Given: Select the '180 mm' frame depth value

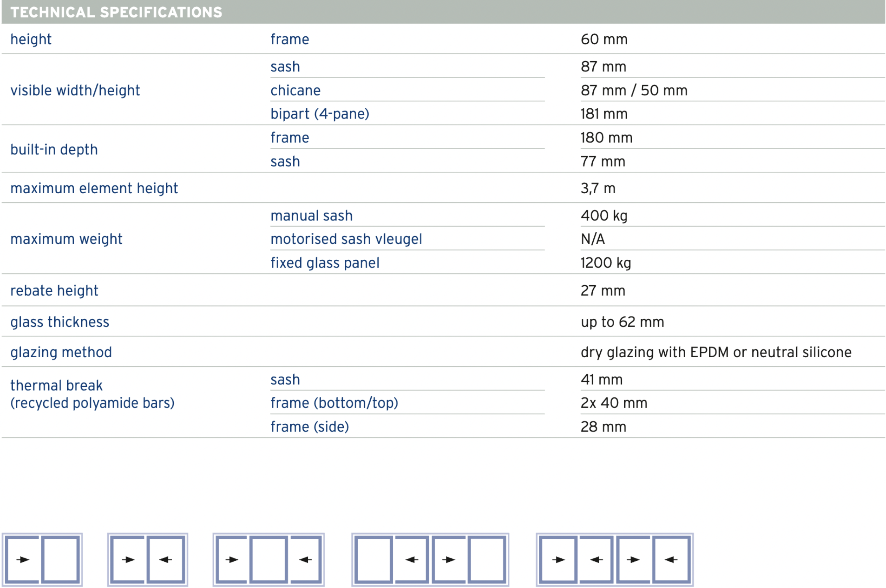Looking at the screenshot, I should pyautogui.click(x=607, y=138).
